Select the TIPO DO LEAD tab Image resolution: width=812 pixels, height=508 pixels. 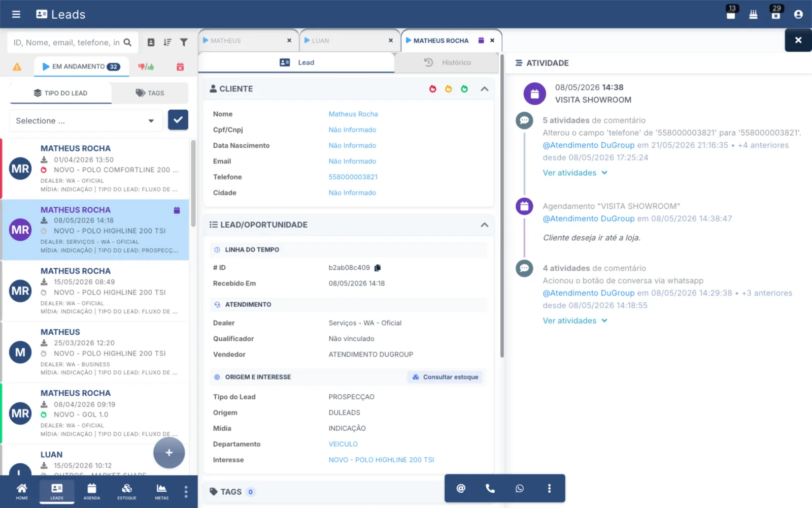coord(60,93)
